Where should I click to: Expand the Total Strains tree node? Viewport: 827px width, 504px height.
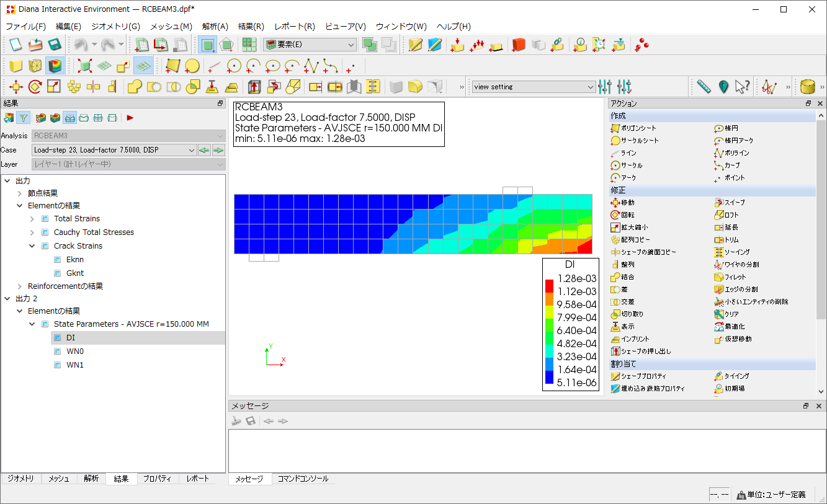(x=32, y=219)
